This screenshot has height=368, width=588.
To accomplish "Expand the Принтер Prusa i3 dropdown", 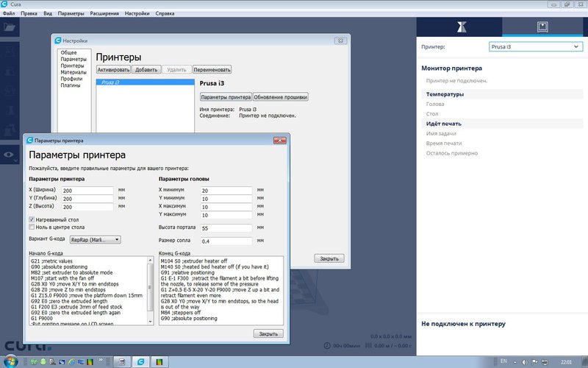I will [x=534, y=47].
